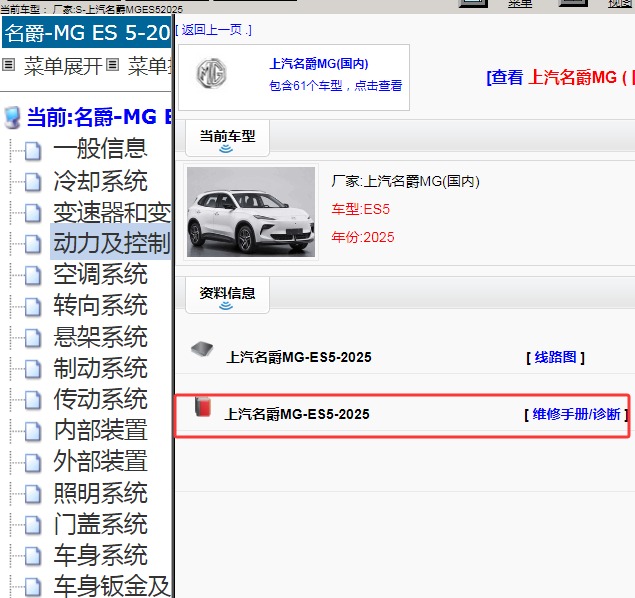
Task: Click the page icon beside 车身系统
Action: coord(33,557)
